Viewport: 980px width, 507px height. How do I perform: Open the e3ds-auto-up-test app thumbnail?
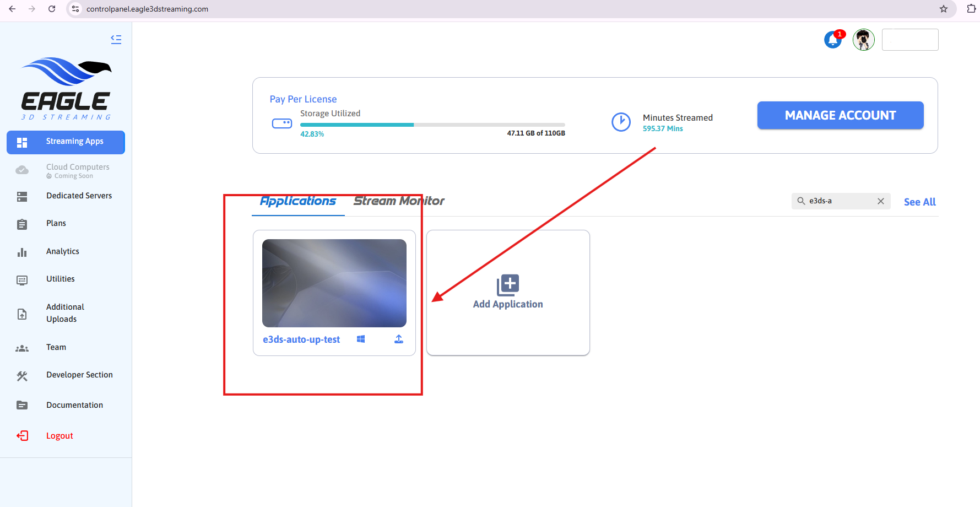pyautogui.click(x=334, y=283)
